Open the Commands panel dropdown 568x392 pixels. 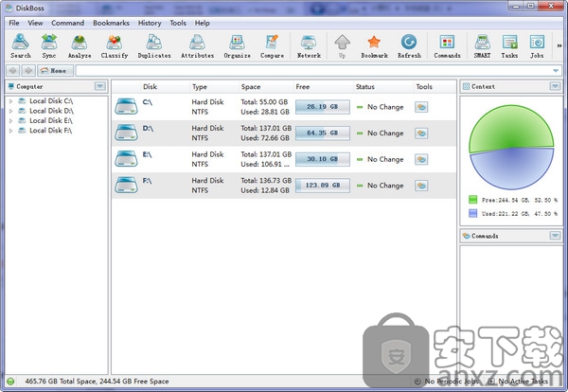[x=555, y=236]
